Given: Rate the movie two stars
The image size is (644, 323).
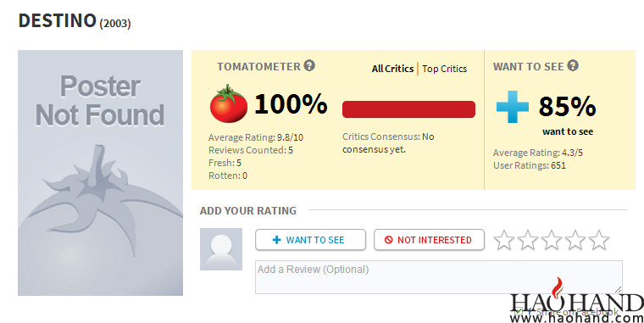Looking at the screenshot, I should coord(527,240).
